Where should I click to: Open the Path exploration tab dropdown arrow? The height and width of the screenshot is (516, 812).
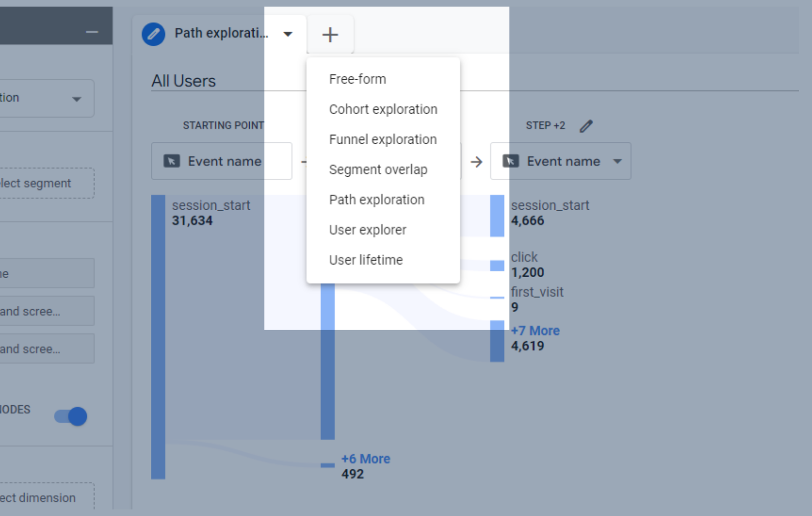click(x=288, y=34)
